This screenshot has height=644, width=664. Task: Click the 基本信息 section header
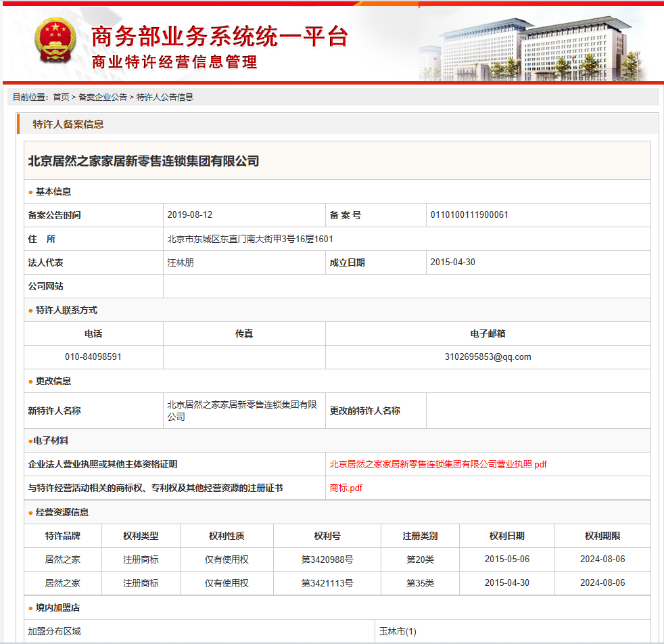[x=53, y=192]
